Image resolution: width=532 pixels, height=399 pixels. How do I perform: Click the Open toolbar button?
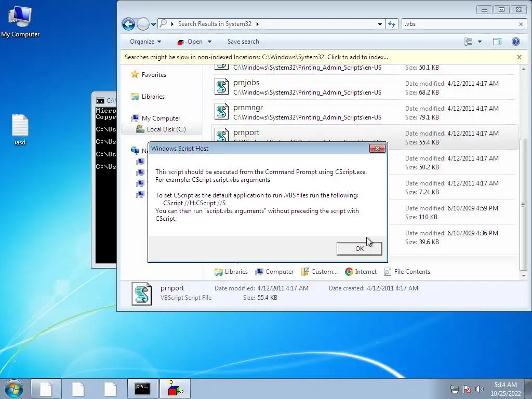(x=190, y=42)
